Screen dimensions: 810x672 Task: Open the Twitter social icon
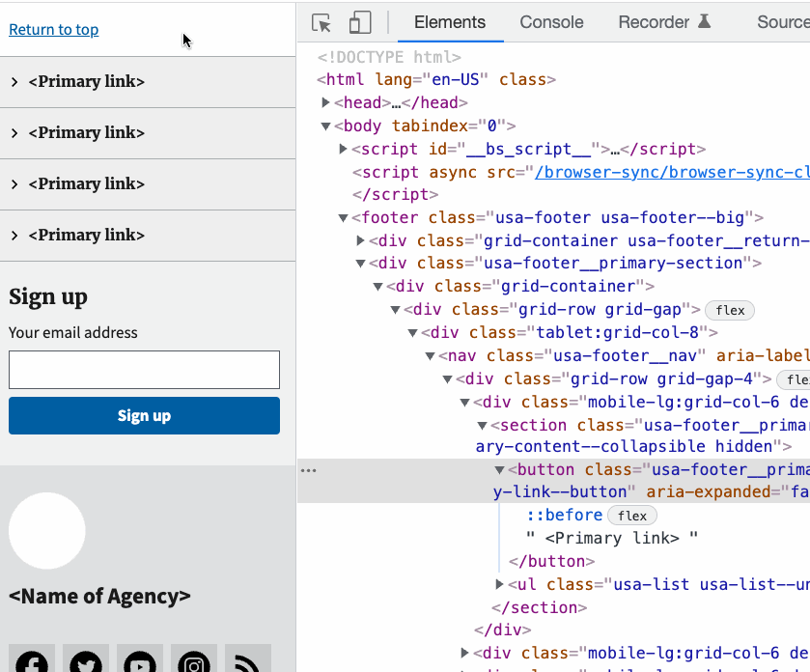point(86,658)
